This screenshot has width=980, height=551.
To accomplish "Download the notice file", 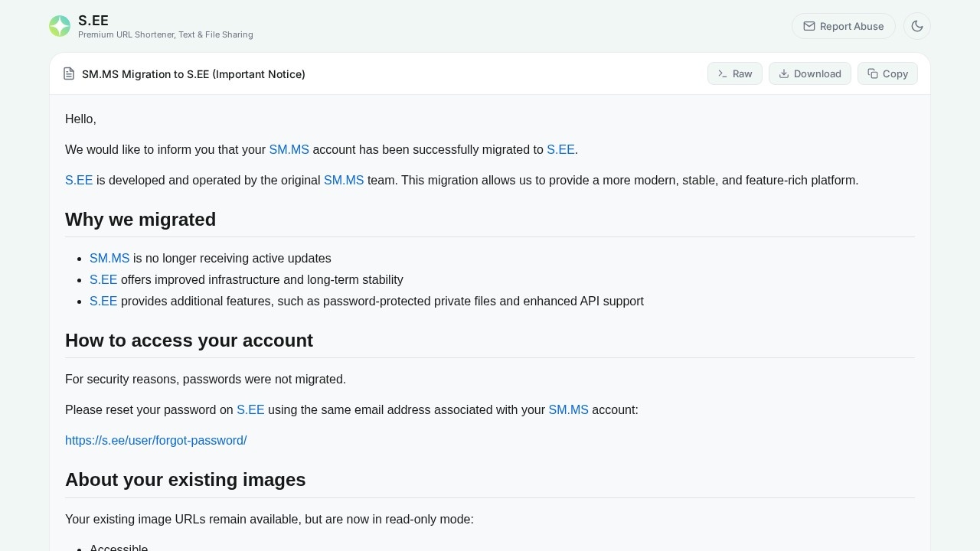I will 809,73.
